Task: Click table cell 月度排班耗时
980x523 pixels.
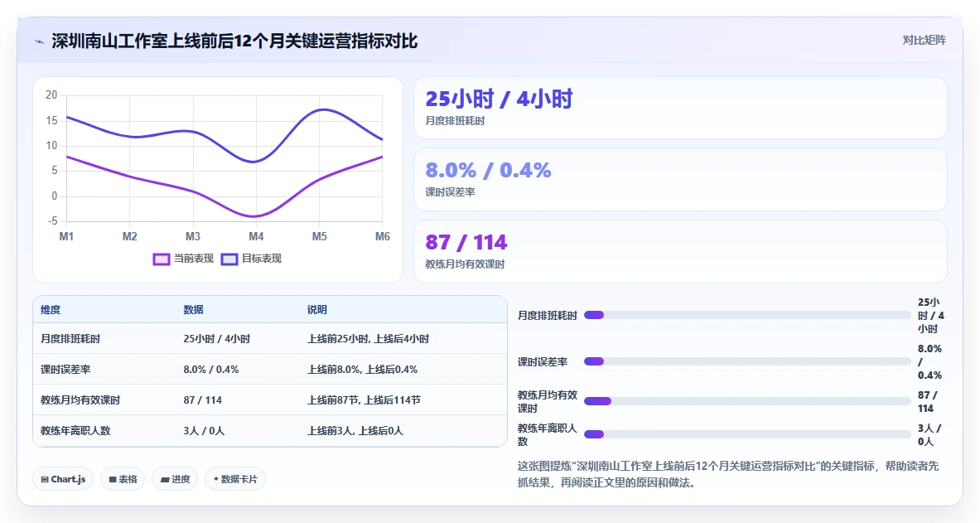Action: click(x=70, y=338)
